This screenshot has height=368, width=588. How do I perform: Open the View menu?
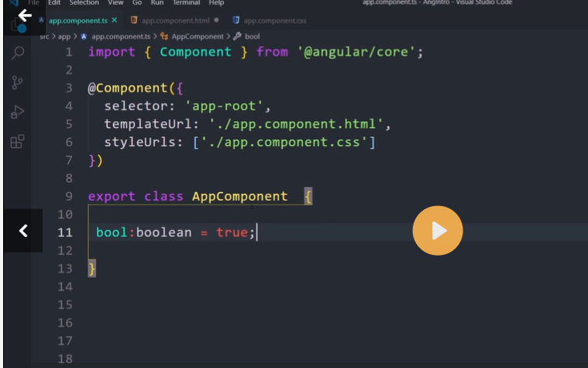coord(115,3)
